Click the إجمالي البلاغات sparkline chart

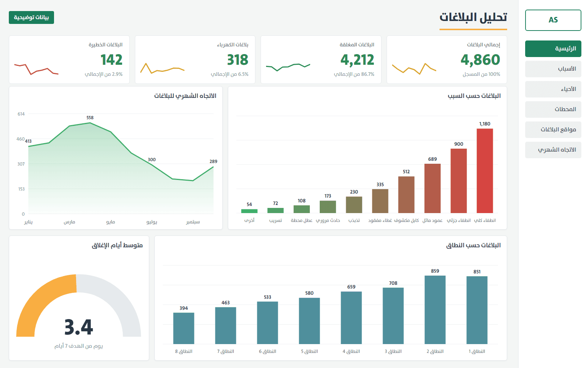(414, 69)
